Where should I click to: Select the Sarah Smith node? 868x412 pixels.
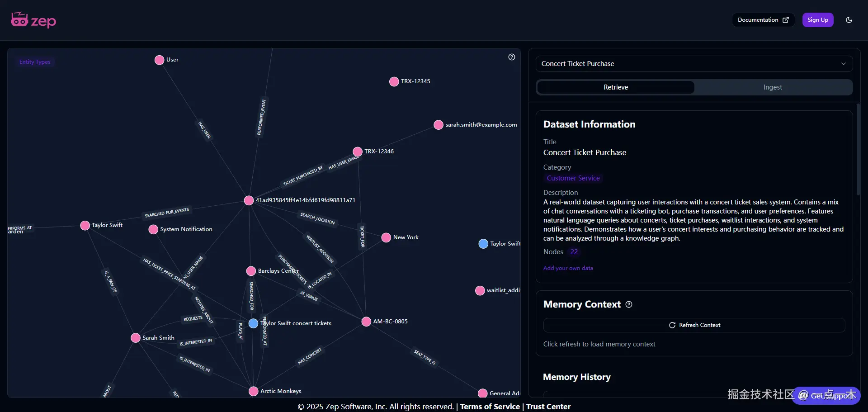(x=136, y=338)
